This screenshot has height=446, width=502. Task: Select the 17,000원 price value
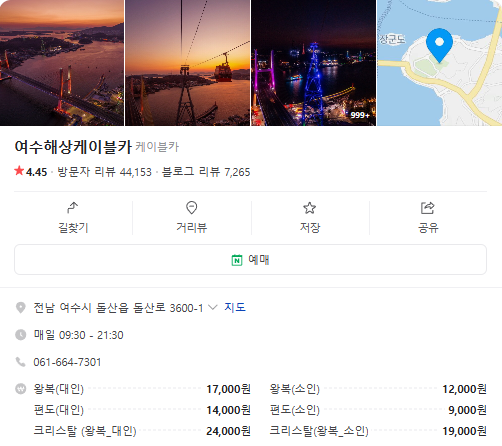coord(228,389)
